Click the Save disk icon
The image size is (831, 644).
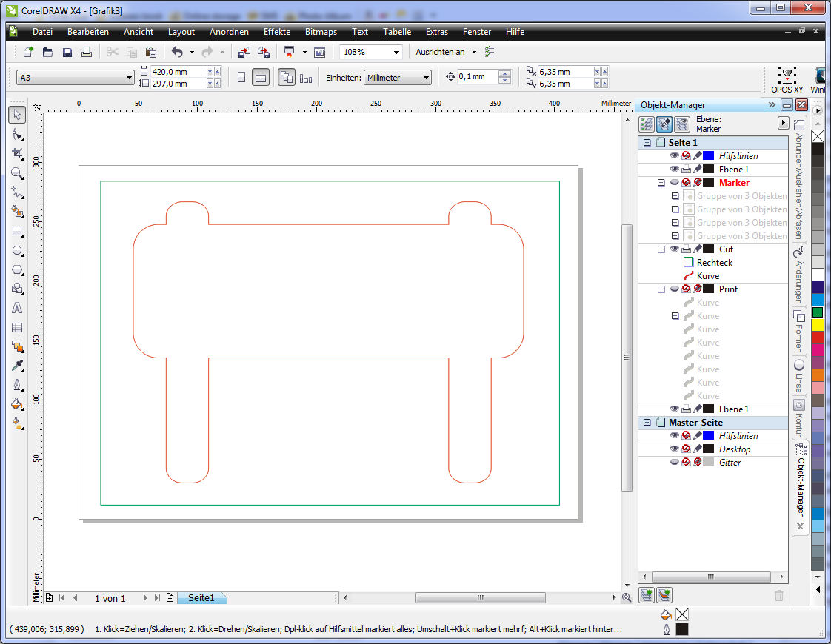67,52
